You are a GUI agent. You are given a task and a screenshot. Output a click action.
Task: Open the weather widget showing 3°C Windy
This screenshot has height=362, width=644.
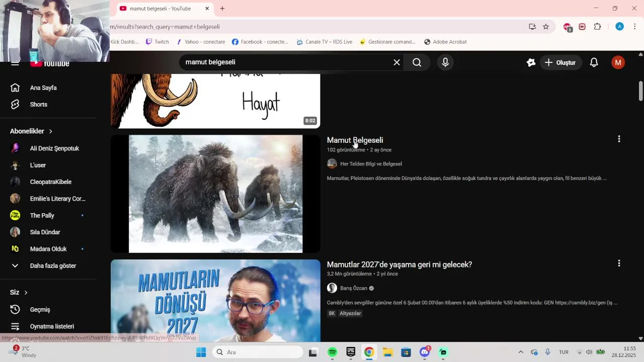(23, 351)
